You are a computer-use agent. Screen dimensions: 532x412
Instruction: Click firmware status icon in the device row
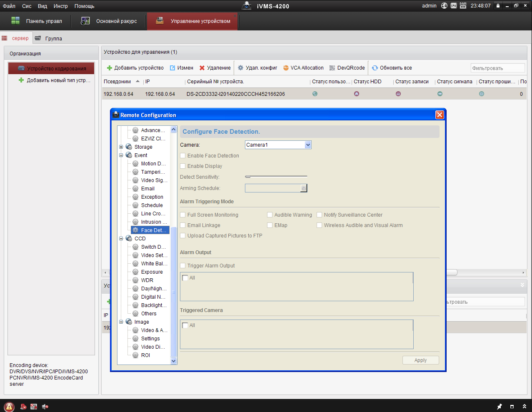click(482, 94)
